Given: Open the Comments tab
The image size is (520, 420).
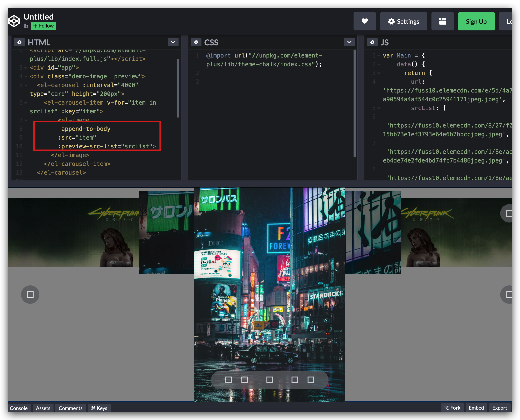Looking at the screenshot, I should (x=70, y=408).
